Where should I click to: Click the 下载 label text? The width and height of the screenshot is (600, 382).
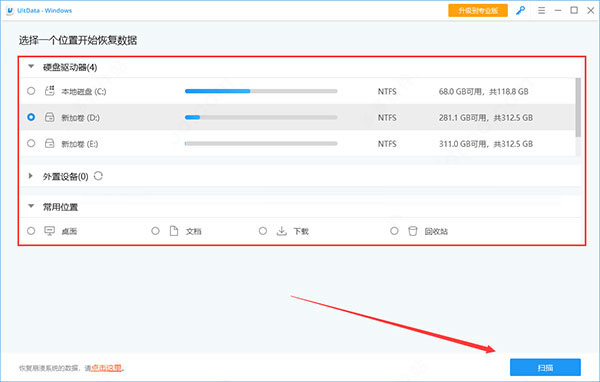point(301,231)
